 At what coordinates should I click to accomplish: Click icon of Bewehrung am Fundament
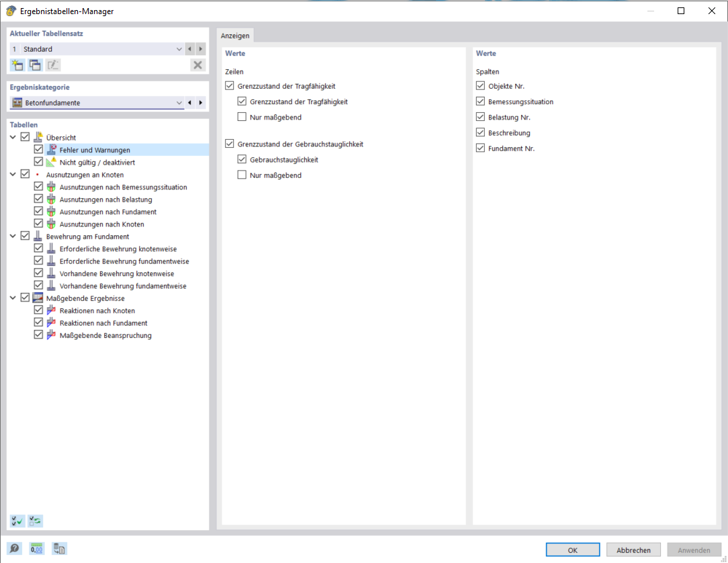[x=38, y=236]
